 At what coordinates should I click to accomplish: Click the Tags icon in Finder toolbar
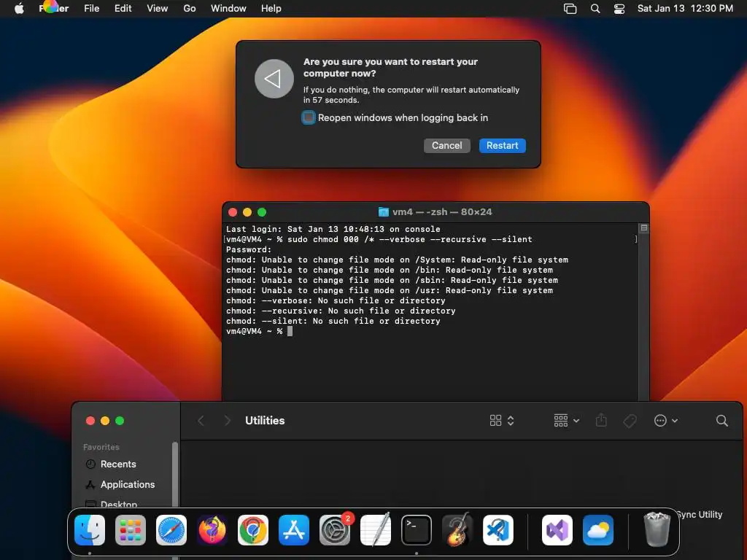pos(630,421)
